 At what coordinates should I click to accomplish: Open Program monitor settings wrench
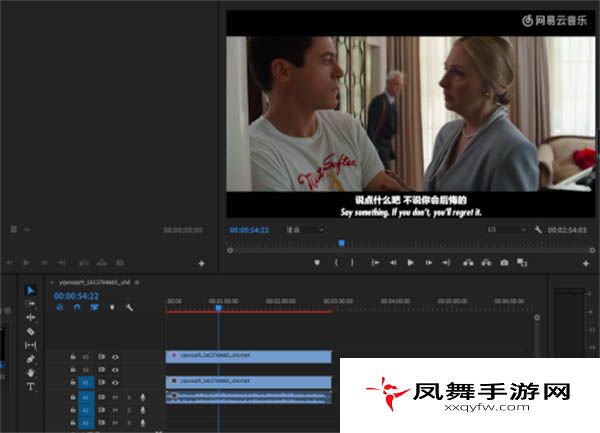pyautogui.click(x=538, y=230)
